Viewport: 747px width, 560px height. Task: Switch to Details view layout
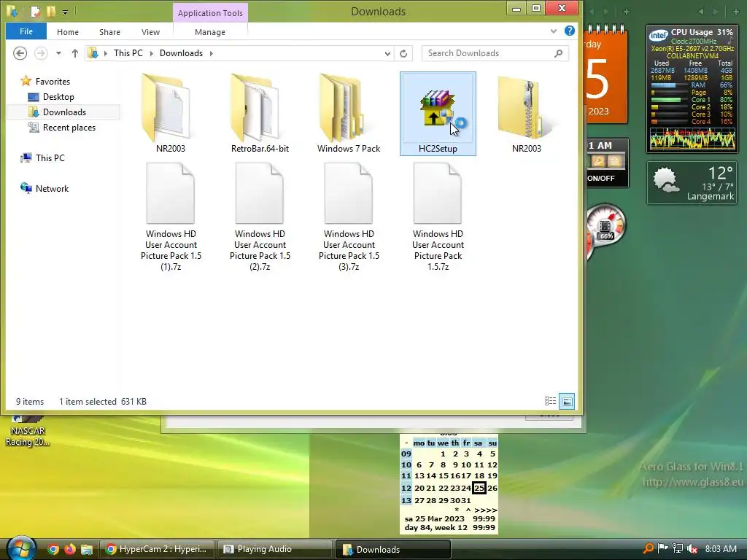click(x=550, y=401)
